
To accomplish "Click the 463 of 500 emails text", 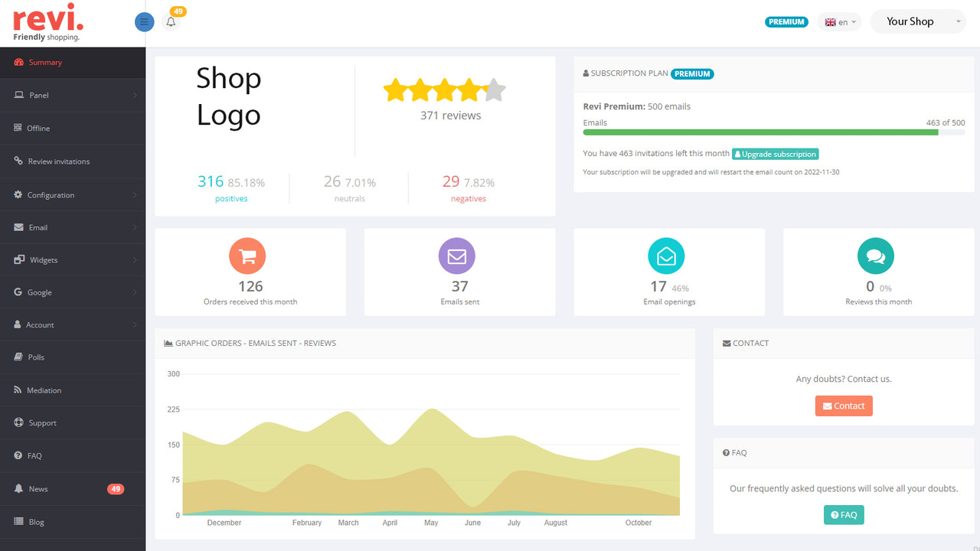I will pos(946,122).
